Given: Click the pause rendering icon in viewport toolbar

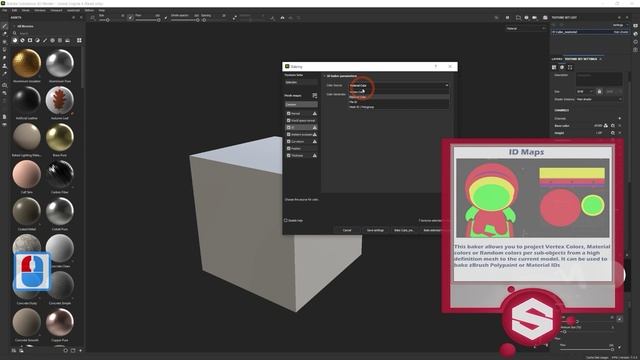Looking at the screenshot, I should pos(507,18).
